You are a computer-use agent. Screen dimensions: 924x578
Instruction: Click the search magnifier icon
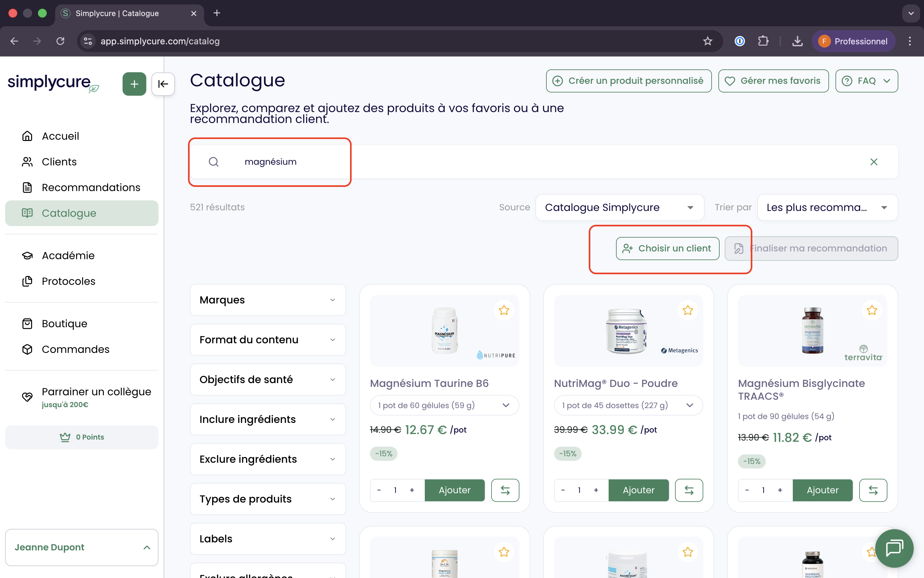click(x=213, y=162)
